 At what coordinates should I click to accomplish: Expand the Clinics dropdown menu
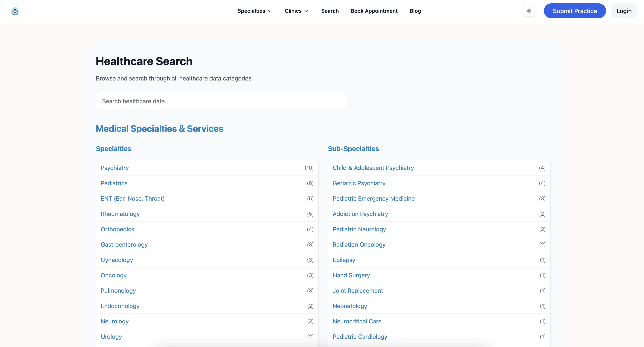pos(296,11)
